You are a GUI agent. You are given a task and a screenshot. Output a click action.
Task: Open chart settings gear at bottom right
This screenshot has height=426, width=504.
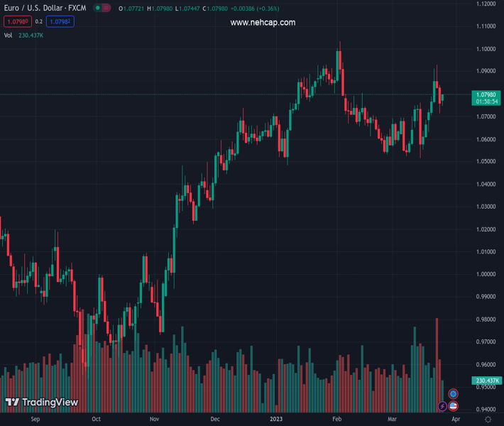click(487, 420)
